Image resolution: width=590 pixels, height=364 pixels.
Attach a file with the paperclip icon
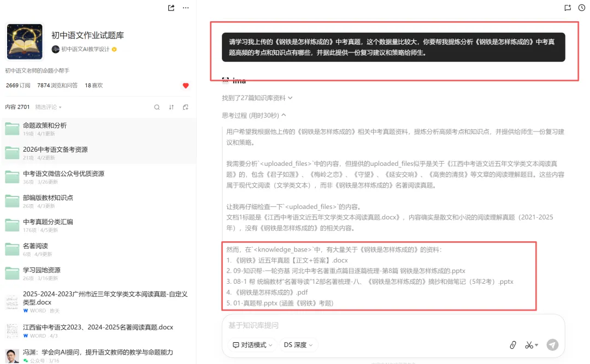512,345
